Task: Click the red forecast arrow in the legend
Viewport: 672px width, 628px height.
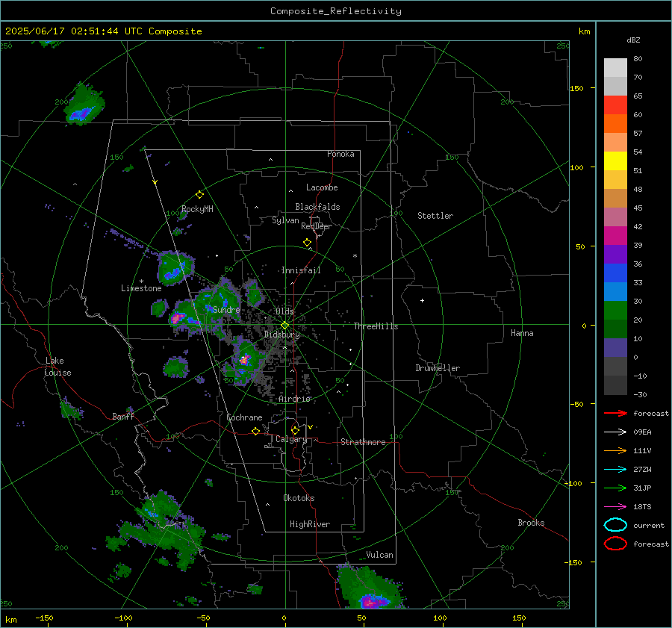Action: tap(615, 413)
